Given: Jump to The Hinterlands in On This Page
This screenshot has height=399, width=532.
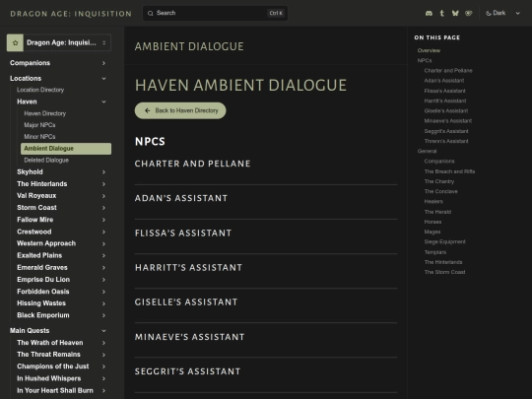Looking at the screenshot, I should [443, 262].
